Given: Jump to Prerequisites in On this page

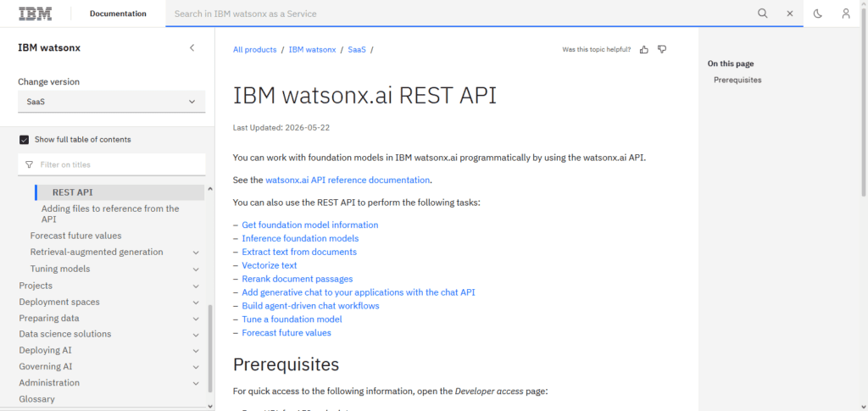Looking at the screenshot, I should 737,81.
